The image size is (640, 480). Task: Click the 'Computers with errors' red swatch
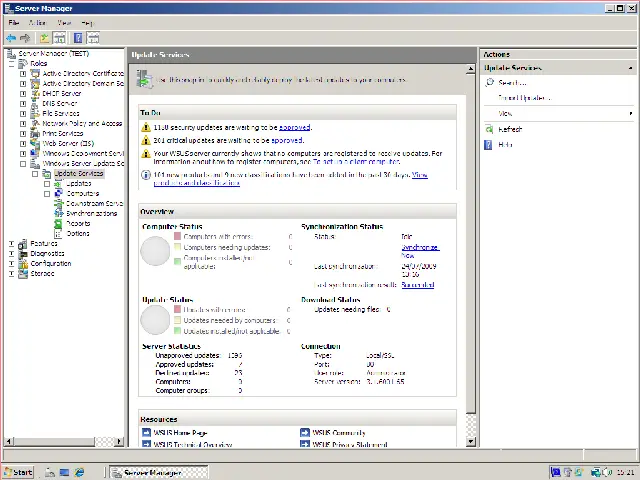tap(178, 236)
